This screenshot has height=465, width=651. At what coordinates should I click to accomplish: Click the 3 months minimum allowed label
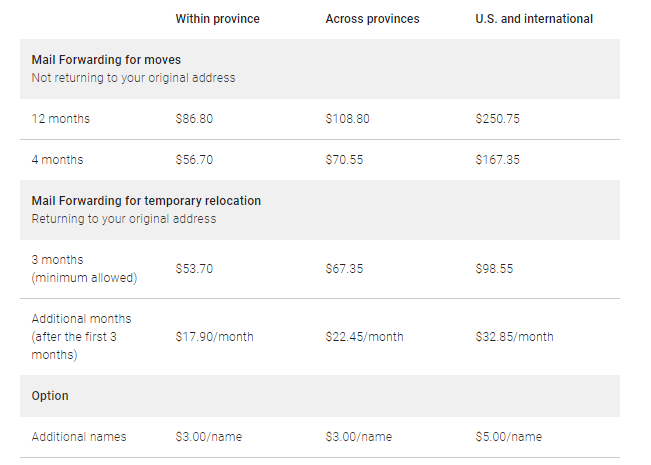click(84, 269)
